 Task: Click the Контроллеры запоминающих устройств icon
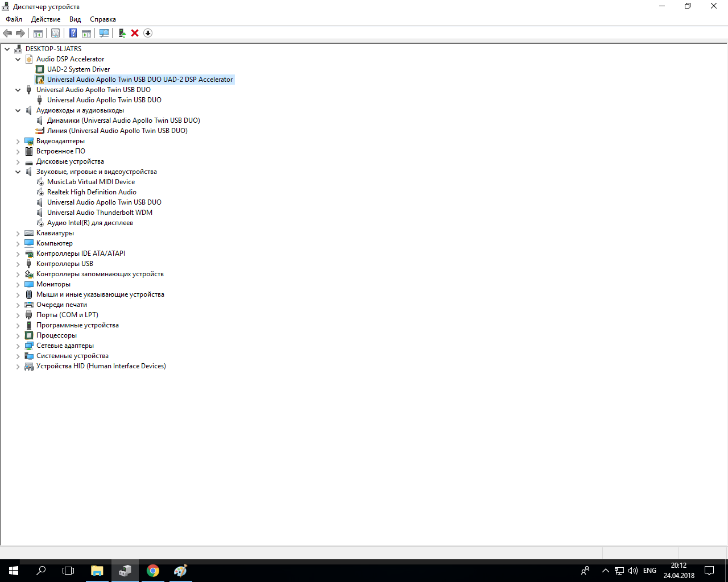click(29, 274)
